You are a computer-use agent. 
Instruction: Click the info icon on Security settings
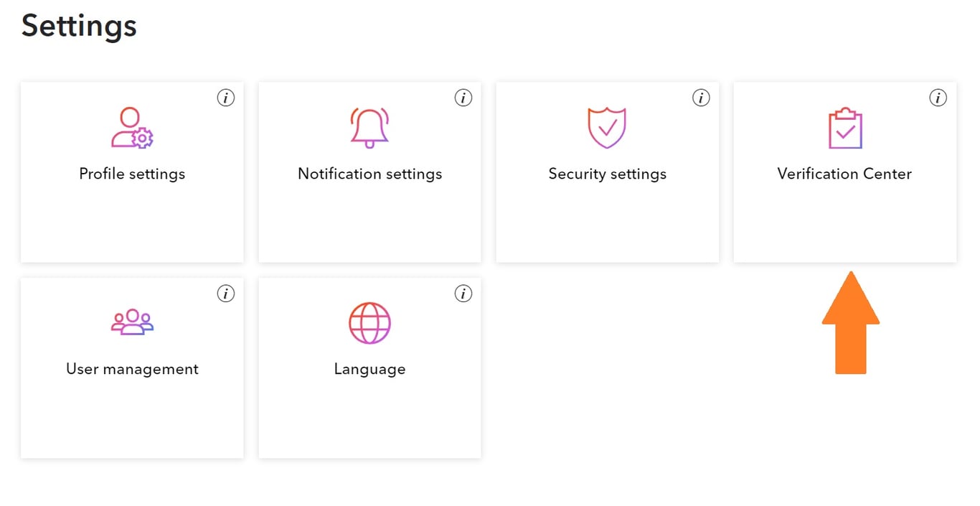click(701, 98)
